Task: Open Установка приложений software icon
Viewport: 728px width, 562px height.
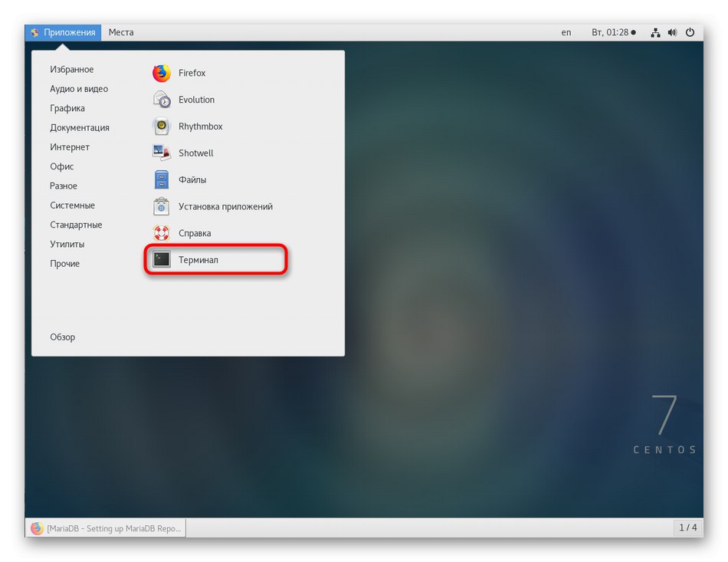Action: click(x=162, y=206)
